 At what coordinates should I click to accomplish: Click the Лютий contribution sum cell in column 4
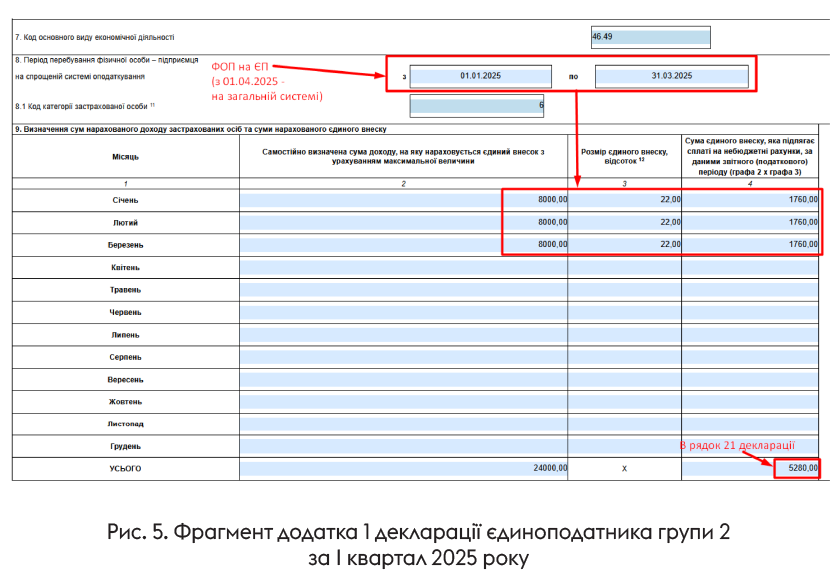pyautogui.click(x=750, y=222)
